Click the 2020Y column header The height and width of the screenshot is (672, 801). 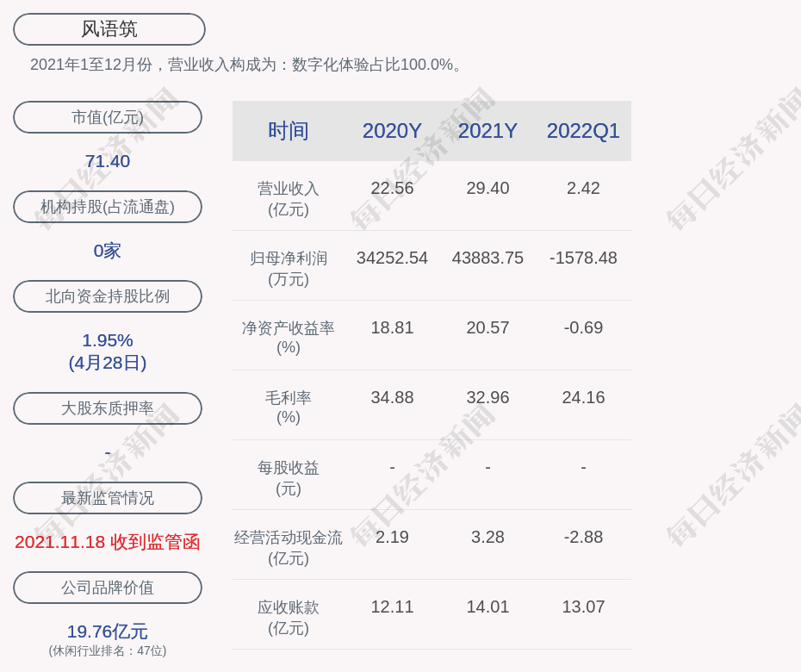tap(392, 131)
